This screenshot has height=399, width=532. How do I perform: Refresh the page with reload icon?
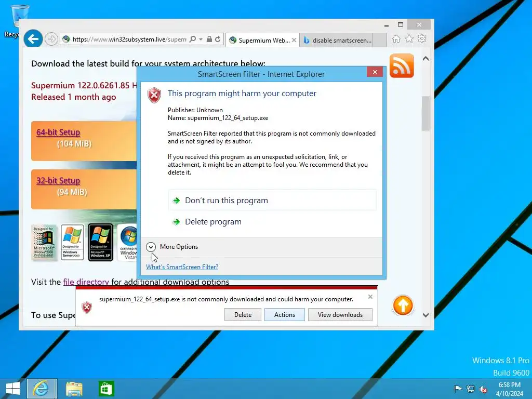click(218, 39)
